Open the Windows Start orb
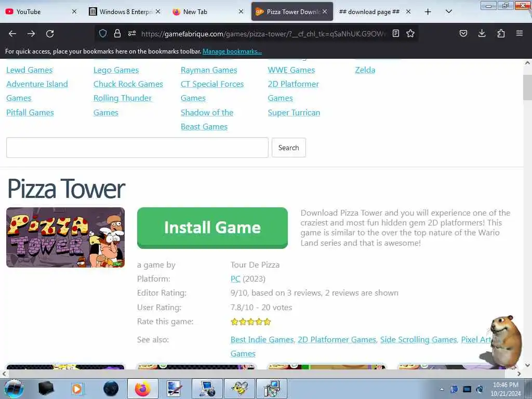 pos(14,389)
